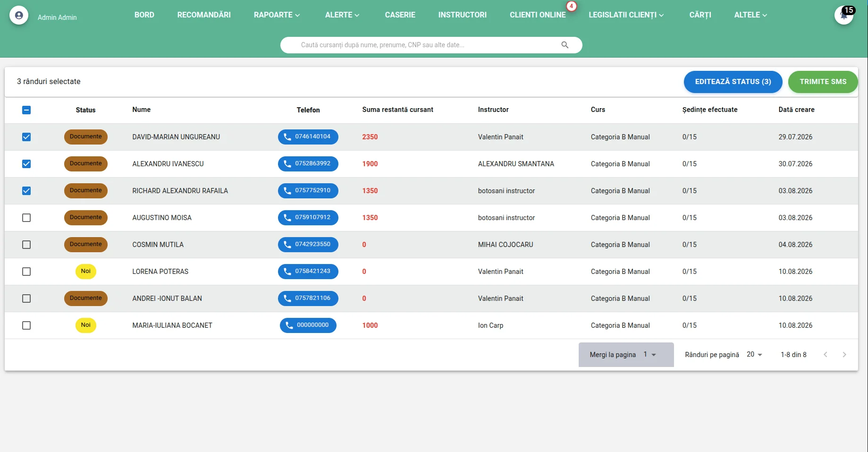Toggle the select-all header checkbox
868x452 pixels.
[x=26, y=110]
